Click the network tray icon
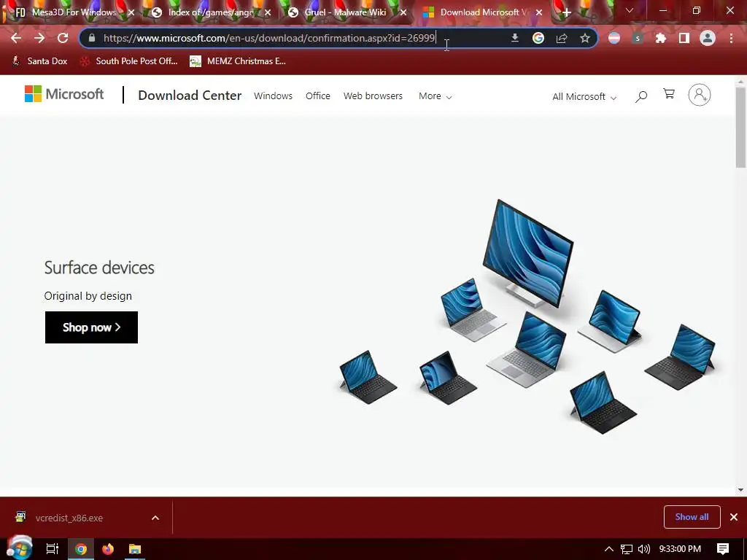This screenshot has height=560, width=747. pos(627,549)
